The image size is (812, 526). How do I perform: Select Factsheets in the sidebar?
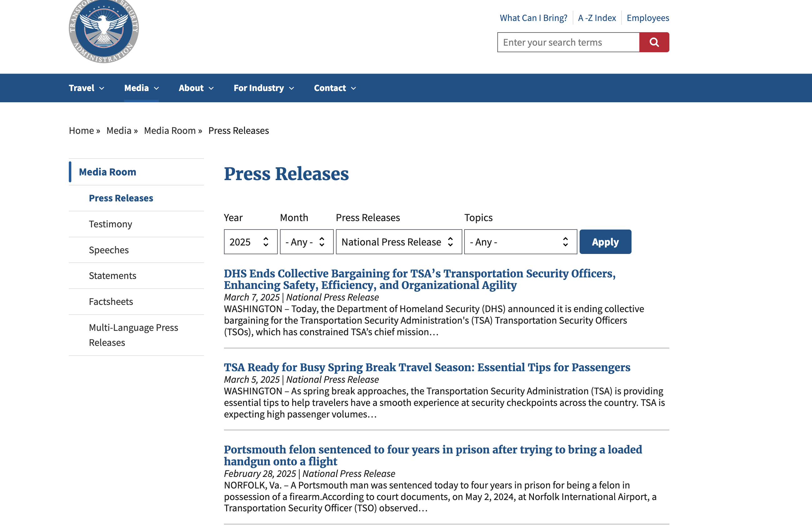point(111,301)
